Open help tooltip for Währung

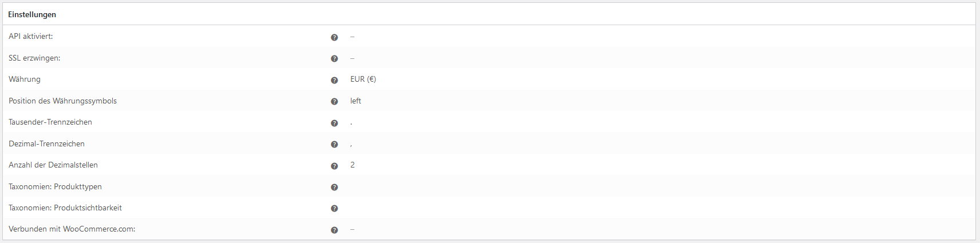(334, 80)
